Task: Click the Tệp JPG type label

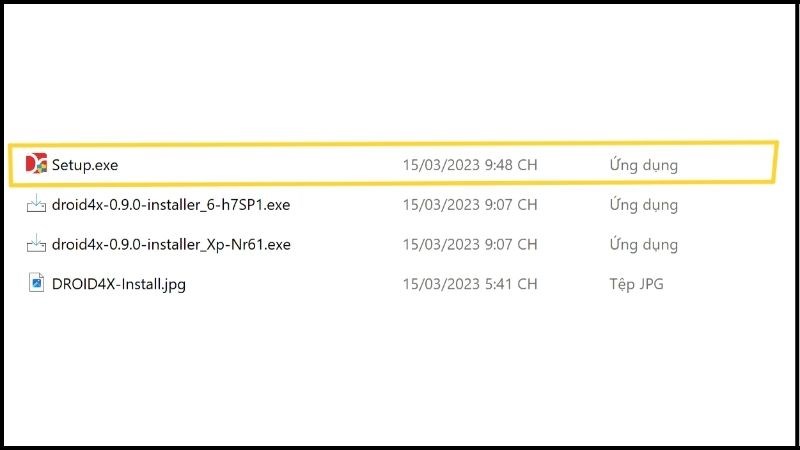Action: pyautogui.click(x=636, y=284)
